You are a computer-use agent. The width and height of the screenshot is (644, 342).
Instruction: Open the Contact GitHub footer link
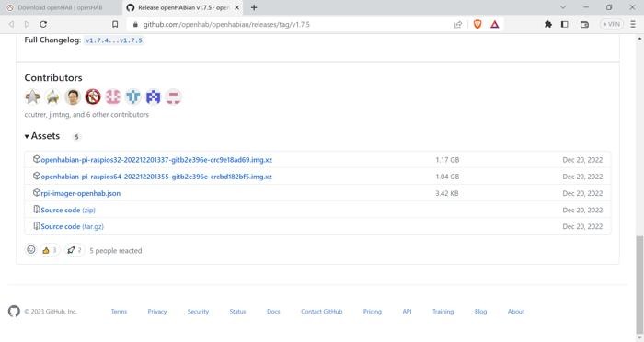[322, 312]
